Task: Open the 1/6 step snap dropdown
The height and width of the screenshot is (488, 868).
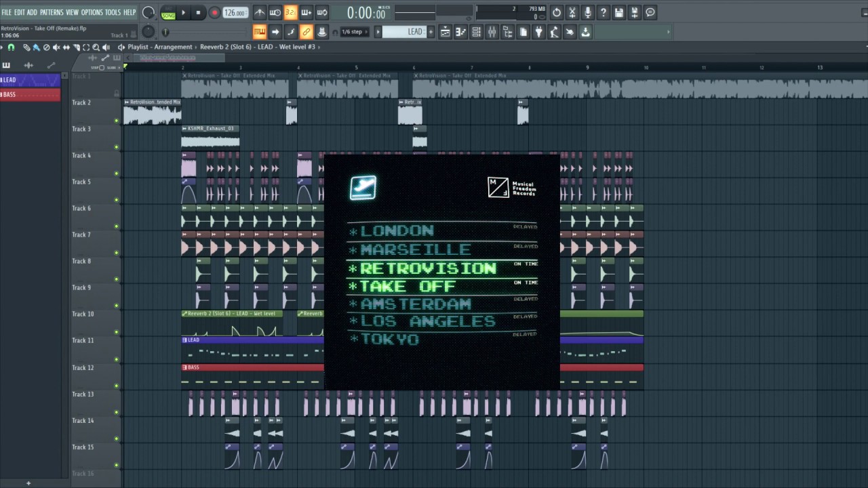Action: (x=354, y=32)
